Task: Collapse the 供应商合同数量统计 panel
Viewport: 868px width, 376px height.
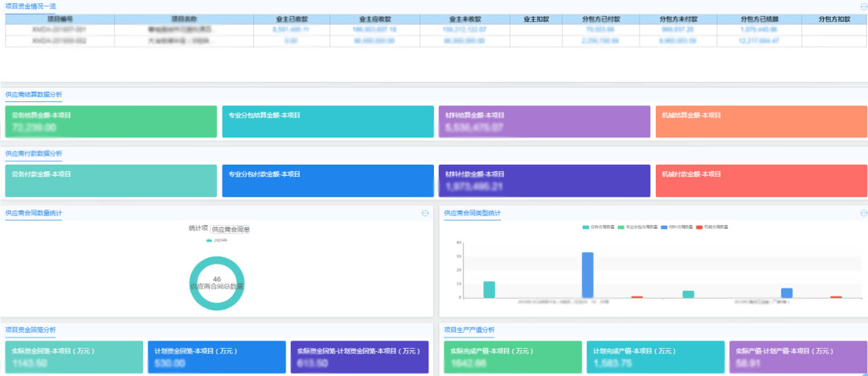Action: (425, 213)
